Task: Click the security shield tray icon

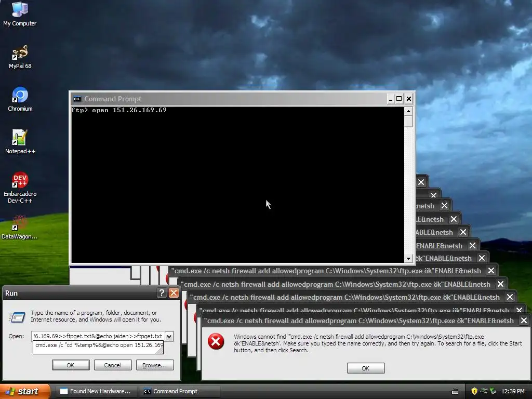Action: 474,391
